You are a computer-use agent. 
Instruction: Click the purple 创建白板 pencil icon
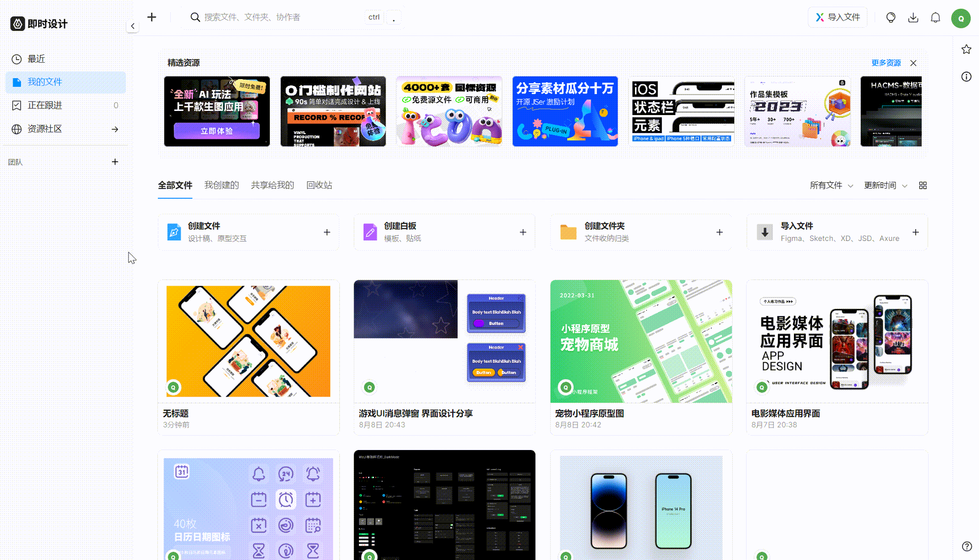pyautogui.click(x=370, y=232)
